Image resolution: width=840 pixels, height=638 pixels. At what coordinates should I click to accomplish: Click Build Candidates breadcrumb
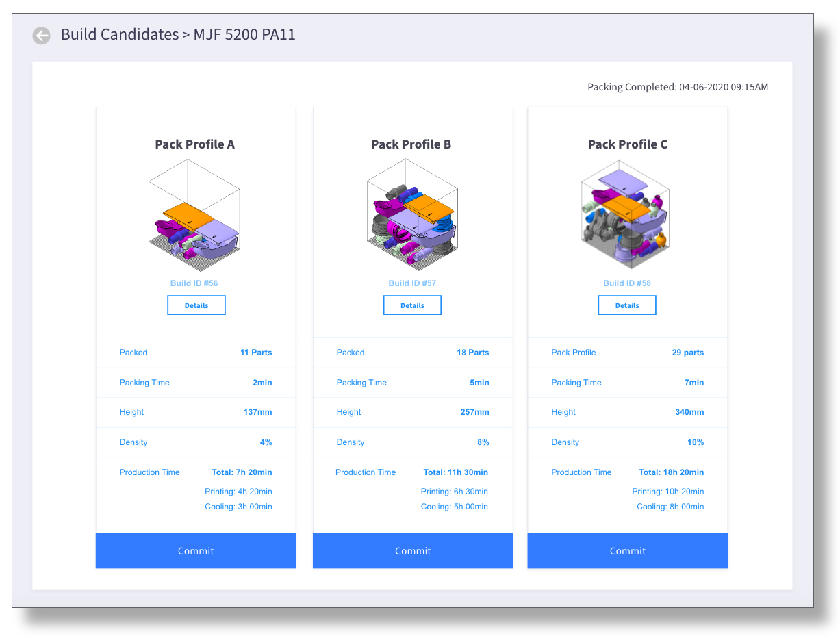tap(119, 35)
